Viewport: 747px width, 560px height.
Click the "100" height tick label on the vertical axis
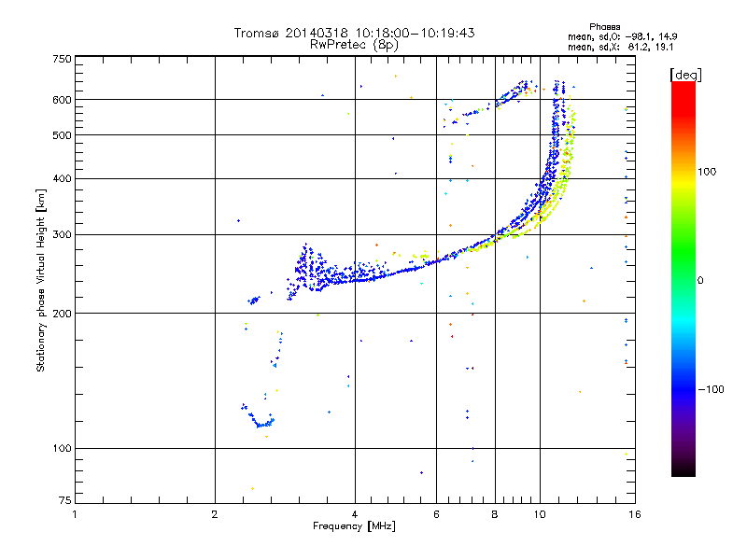(x=62, y=448)
